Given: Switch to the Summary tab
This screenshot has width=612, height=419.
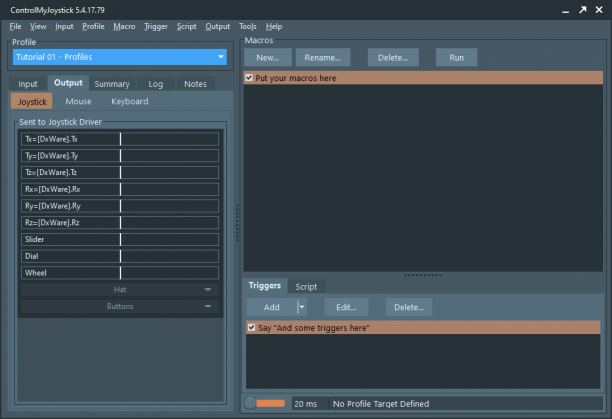Looking at the screenshot, I should 112,84.
